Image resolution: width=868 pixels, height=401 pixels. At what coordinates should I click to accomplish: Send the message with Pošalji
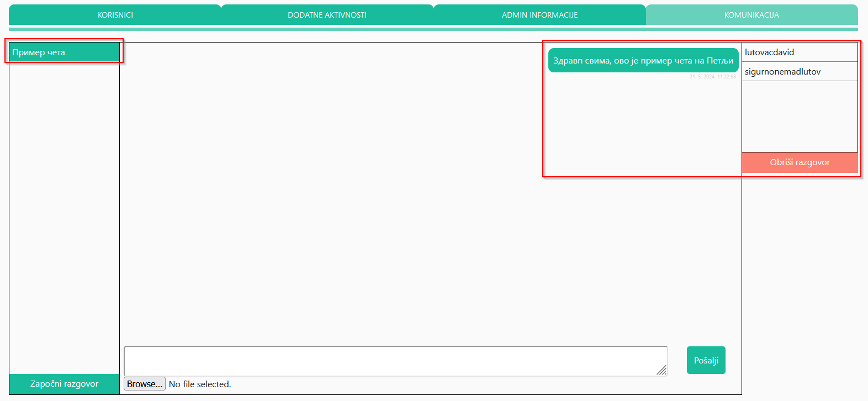tap(706, 360)
